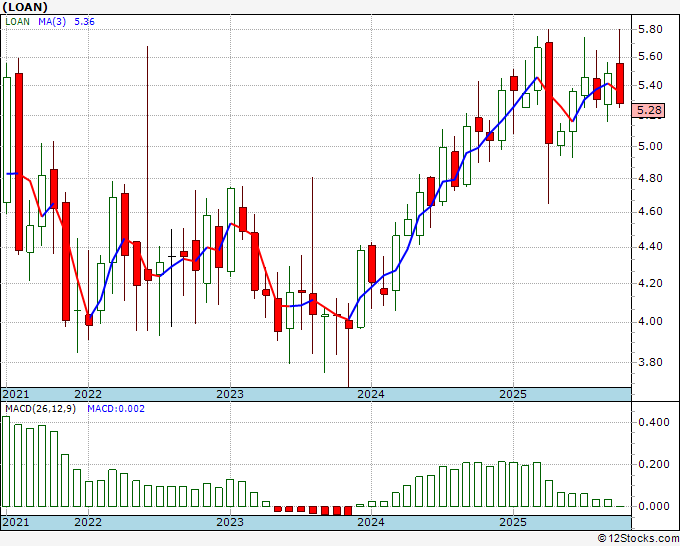Click the 5.00 price axis label
This screenshot has width=680, height=546.
pos(650,146)
